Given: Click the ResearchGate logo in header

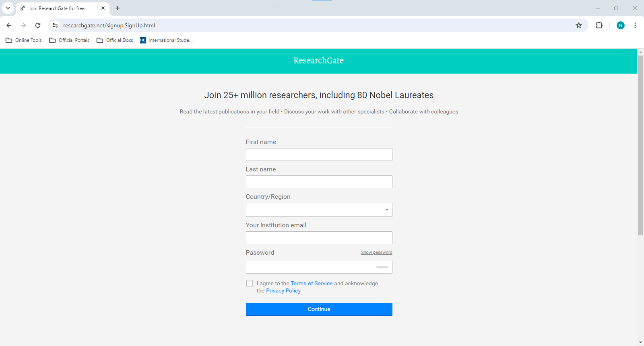Looking at the screenshot, I should click(318, 60).
